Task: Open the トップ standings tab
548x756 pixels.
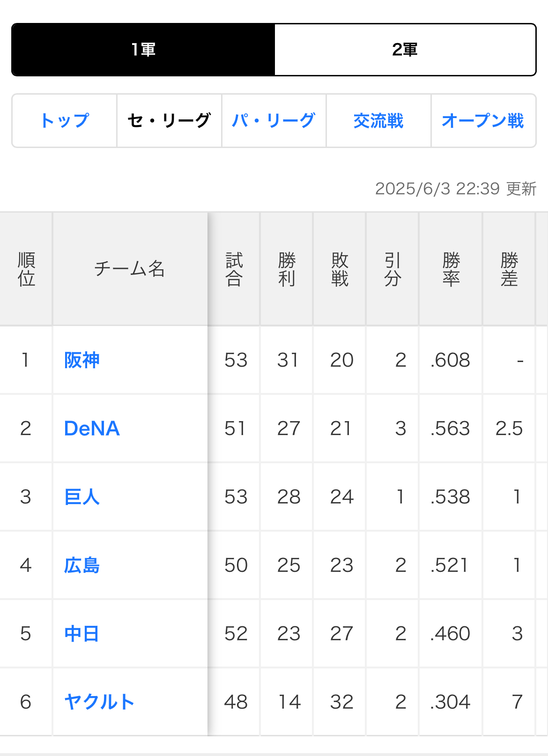Action: pos(65,121)
